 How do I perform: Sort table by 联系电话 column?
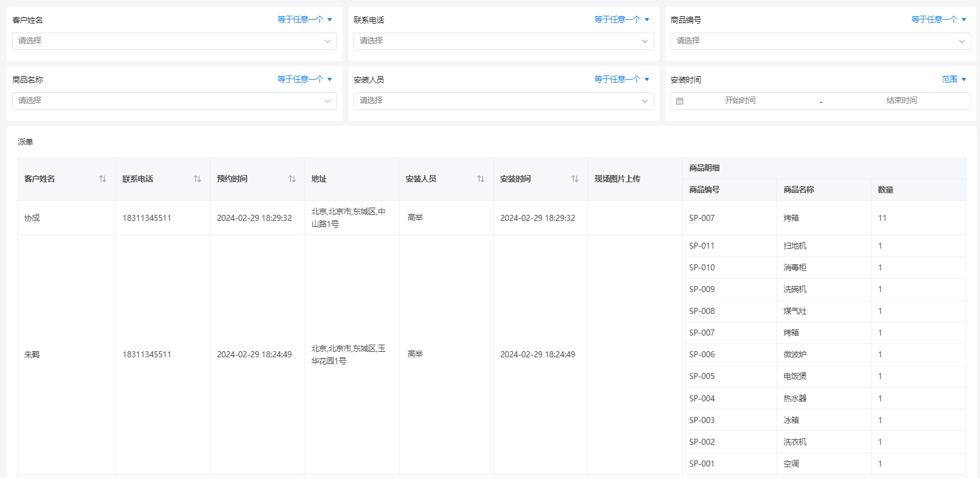coord(197,179)
